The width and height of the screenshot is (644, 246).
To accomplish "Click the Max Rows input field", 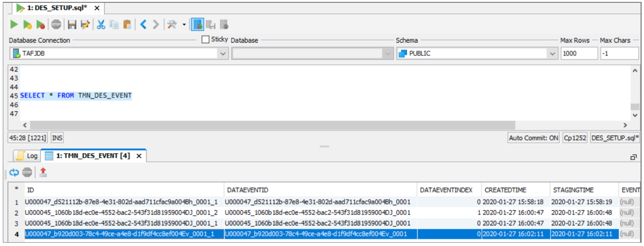I will 579,54.
